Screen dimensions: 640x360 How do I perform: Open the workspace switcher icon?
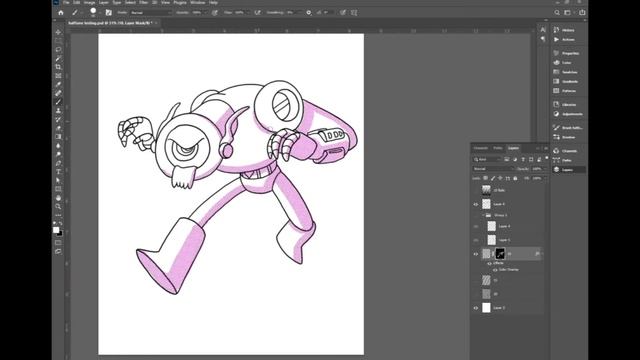click(x=568, y=13)
